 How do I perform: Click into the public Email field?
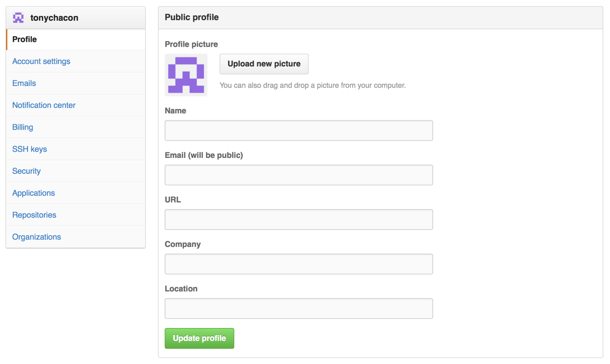tap(298, 175)
